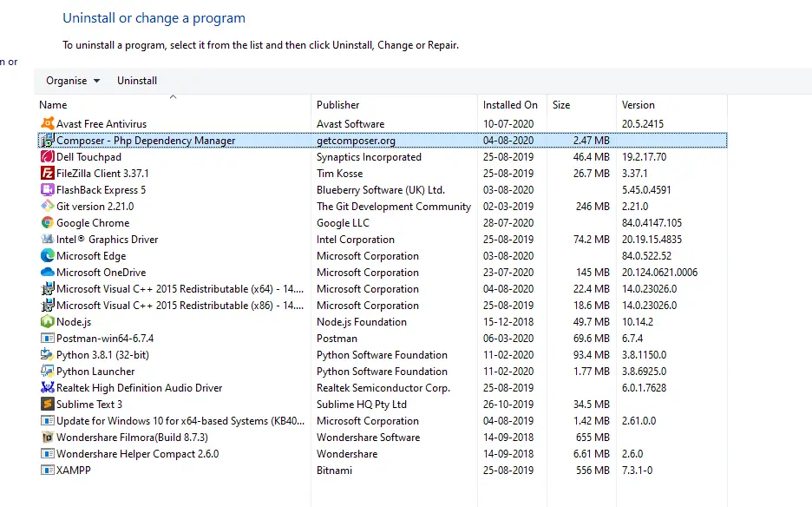Image resolution: width=812 pixels, height=507 pixels.
Task: Click the Postman-win64-6.7.4 icon
Action: click(48, 338)
